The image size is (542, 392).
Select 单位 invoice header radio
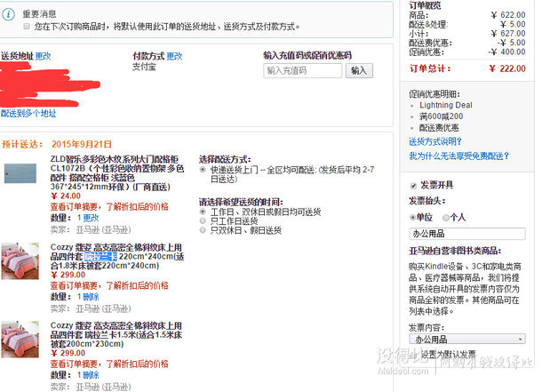click(x=412, y=218)
